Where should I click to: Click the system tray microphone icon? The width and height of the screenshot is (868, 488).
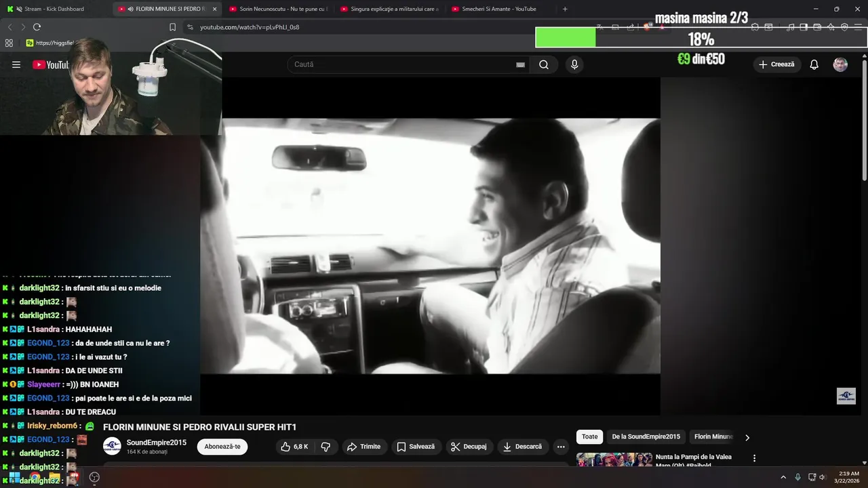pyautogui.click(x=797, y=477)
